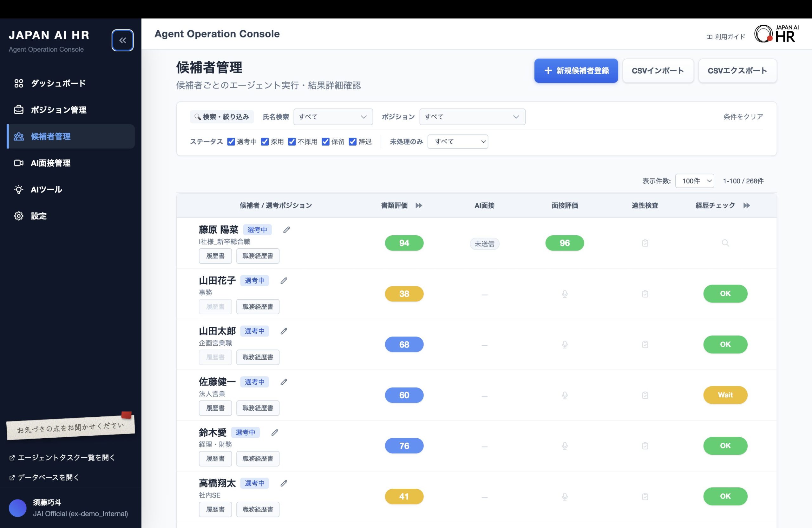The width and height of the screenshot is (812, 528).
Task: Click 山田太郎's 面接評価 microphone icon
Action: (565, 344)
